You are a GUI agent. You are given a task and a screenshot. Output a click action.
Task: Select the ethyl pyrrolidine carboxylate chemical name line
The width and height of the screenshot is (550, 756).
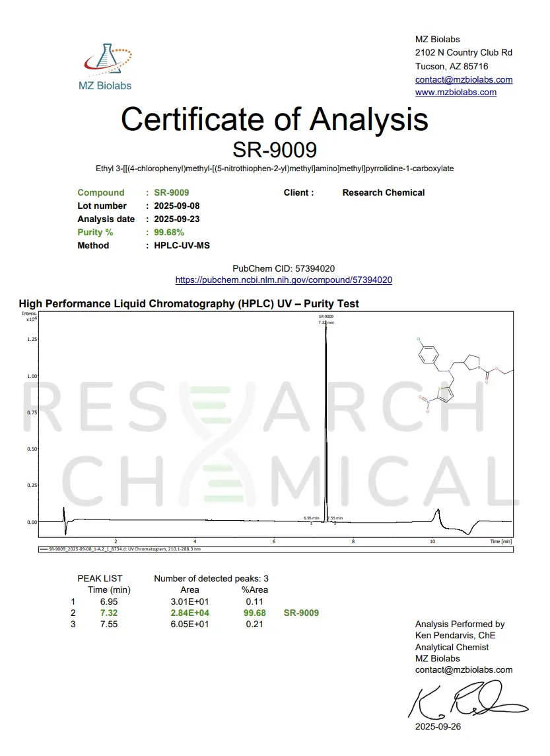pyautogui.click(x=275, y=169)
